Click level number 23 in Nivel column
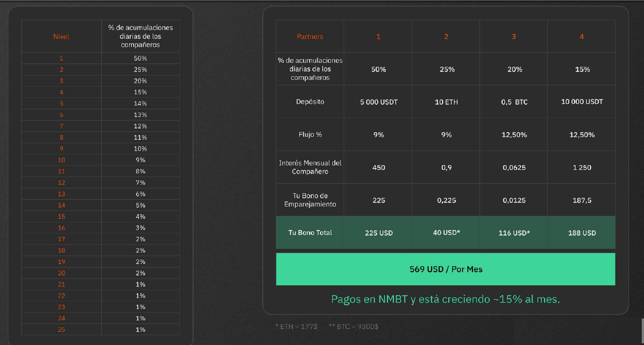Viewport: 644px width, 345px height. pyautogui.click(x=61, y=307)
